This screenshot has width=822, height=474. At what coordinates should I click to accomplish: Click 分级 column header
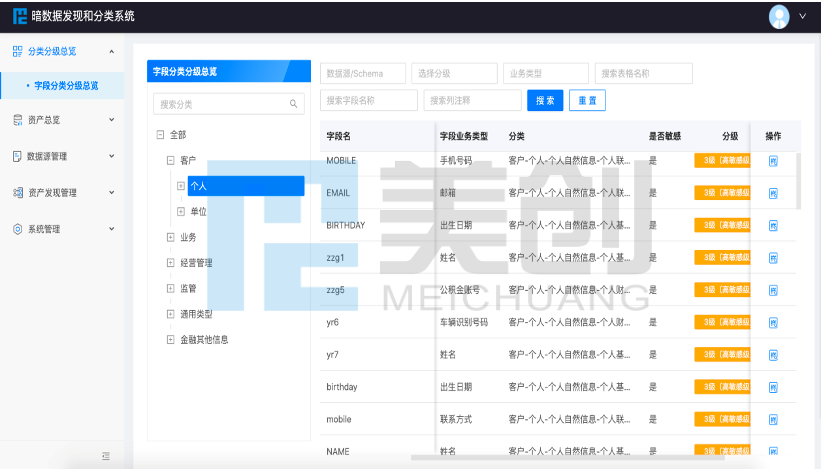click(730, 136)
